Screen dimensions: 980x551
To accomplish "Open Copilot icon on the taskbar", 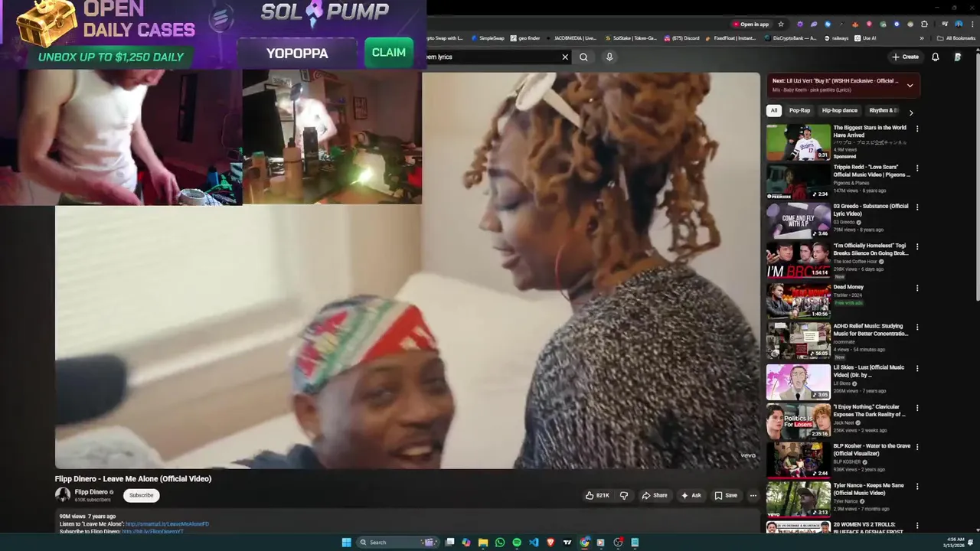I will click(x=466, y=542).
